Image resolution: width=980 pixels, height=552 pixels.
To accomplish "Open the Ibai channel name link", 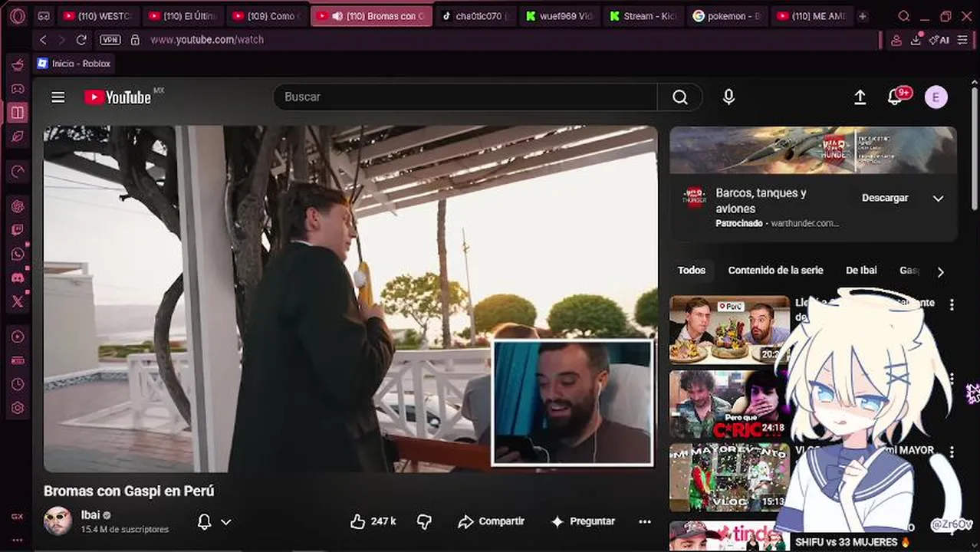I will [x=90, y=514].
